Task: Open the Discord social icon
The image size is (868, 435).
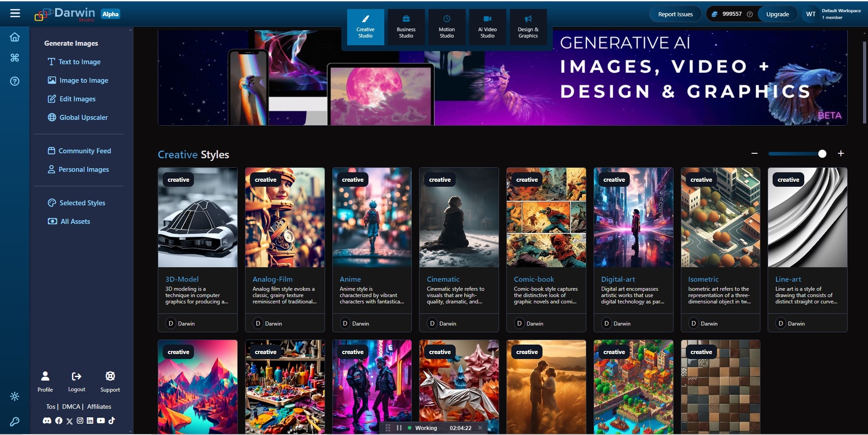Action: [47, 421]
